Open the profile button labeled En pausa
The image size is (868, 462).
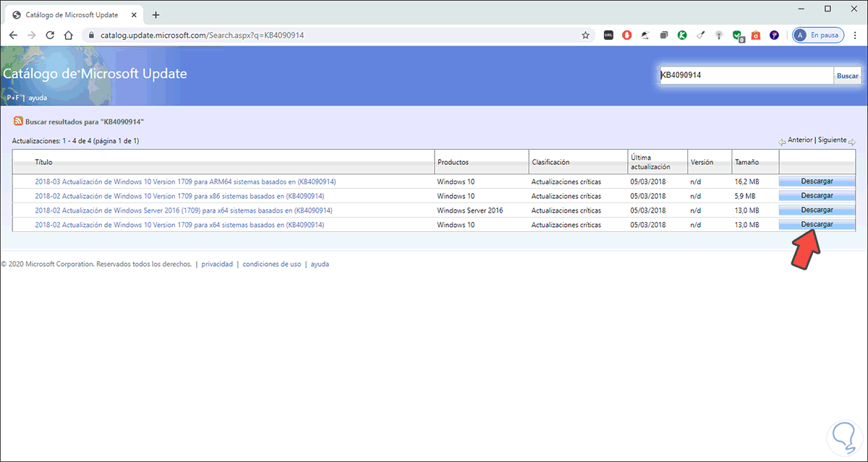tap(817, 35)
